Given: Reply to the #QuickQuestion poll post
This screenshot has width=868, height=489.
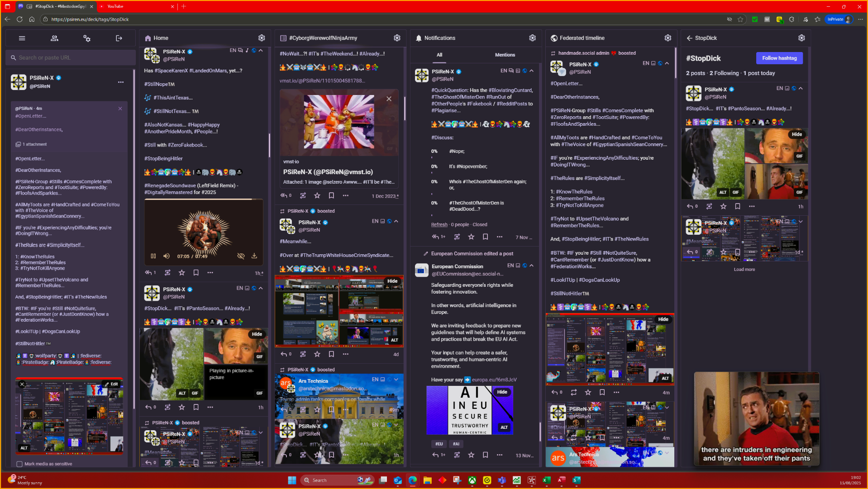Looking at the screenshot, I should 435,237.
